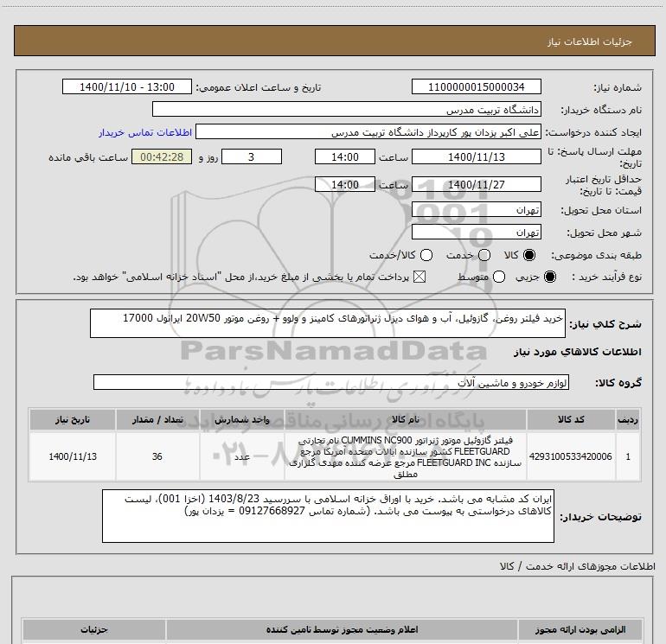Image resolution: width=666 pixels, height=644 pixels.
Task: Click the گروه کالا field لوازم خودرو
Action: (x=331, y=382)
